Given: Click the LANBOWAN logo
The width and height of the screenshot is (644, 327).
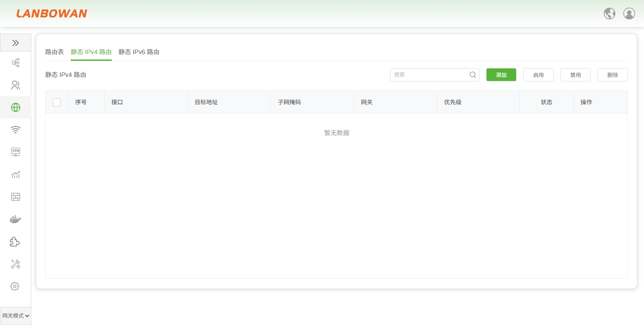Looking at the screenshot, I should tap(52, 13).
